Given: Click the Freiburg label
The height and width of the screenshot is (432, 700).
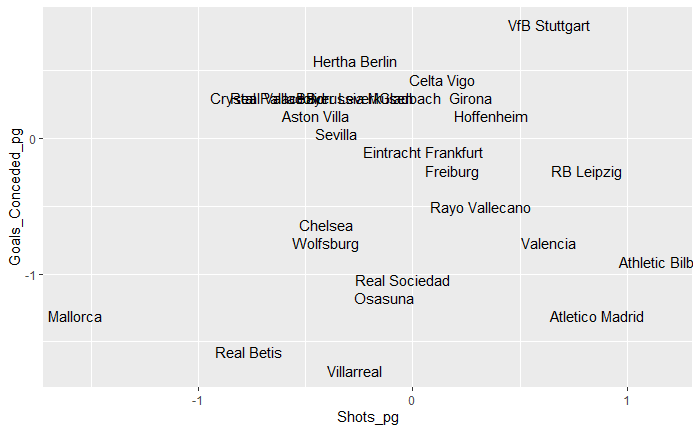Looking at the screenshot, I should 452,172.
